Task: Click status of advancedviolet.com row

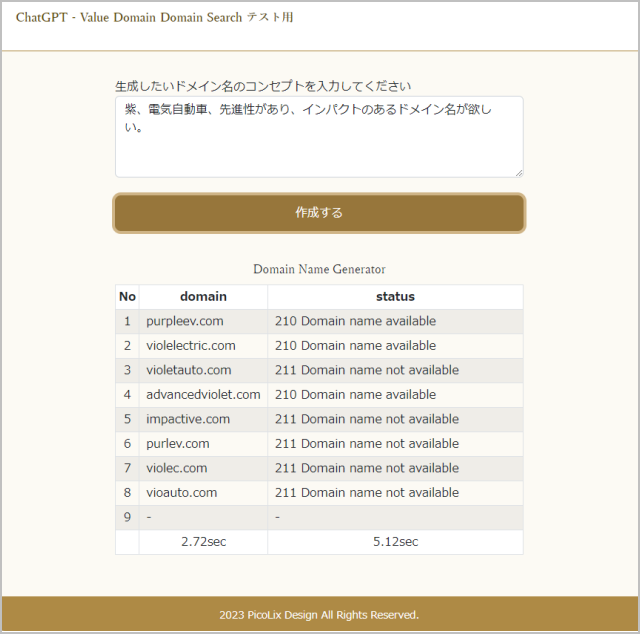Action: pos(396,395)
